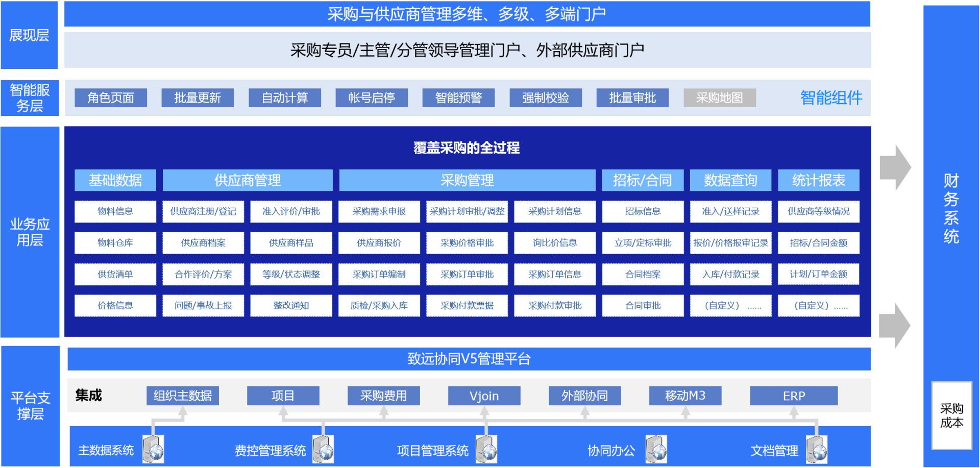Image resolution: width=980 pixels, height=468 pixels.
Task: Switch to the 采购管理 header
Action: (467, 180)
